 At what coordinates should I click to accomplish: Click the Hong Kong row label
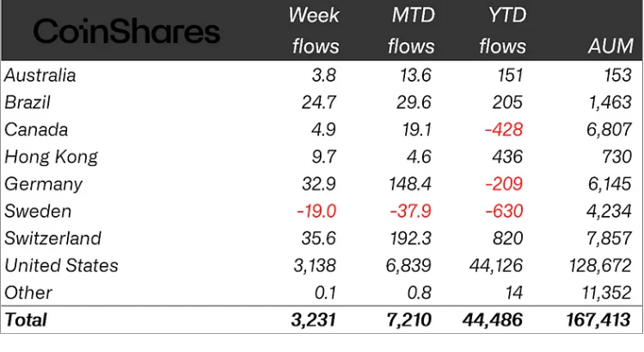coord(51,157)
